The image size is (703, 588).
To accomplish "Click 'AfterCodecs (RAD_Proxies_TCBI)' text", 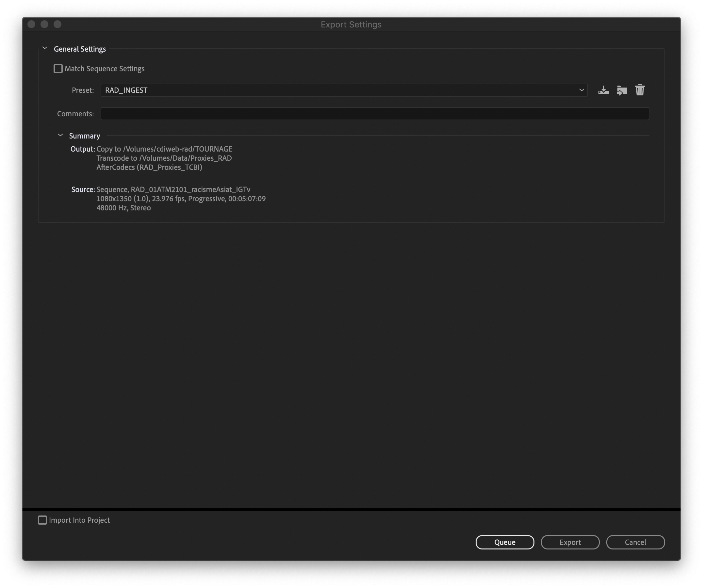I will click(149, 167).
